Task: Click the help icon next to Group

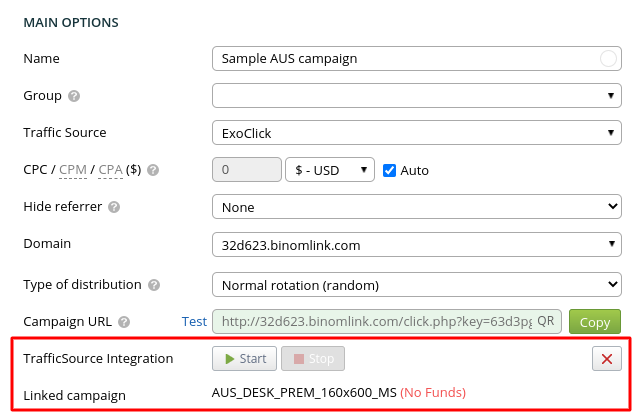Action: click(x=74, y=96)
